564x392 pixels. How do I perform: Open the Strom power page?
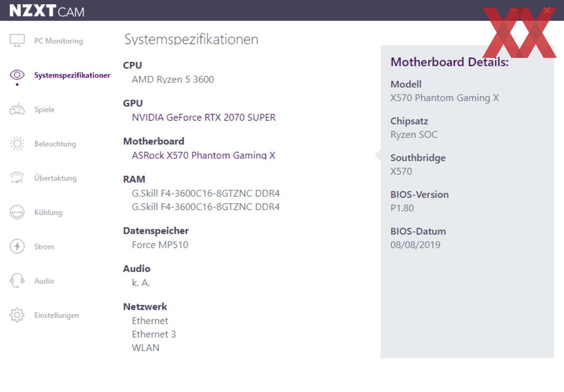(44, 247)
